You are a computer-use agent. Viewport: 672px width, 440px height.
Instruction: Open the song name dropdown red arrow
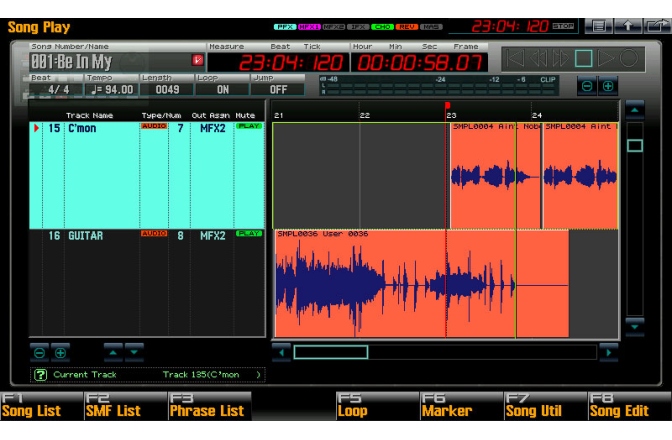(x=197, y=60)
